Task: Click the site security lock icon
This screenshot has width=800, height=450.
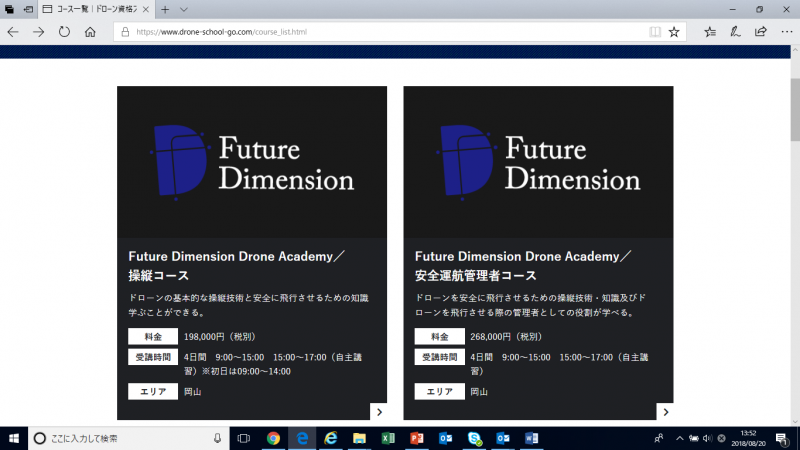Action: [125, 32]
